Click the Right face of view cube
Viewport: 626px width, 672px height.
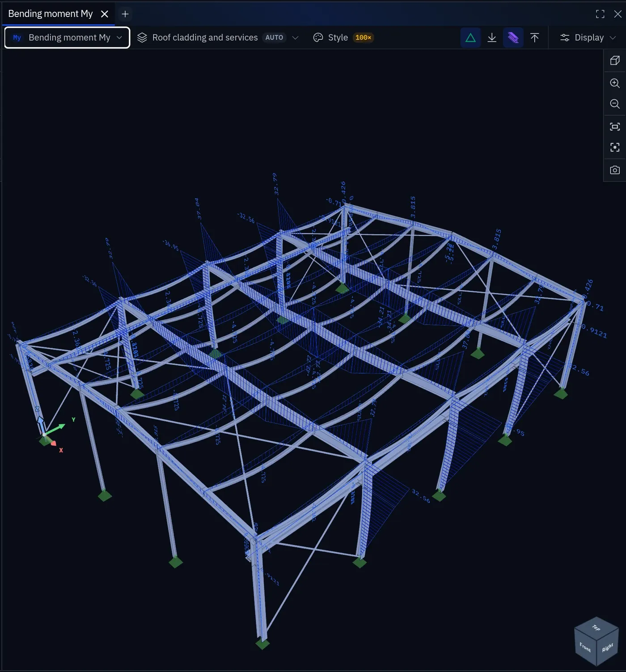pyautogui.click(x=608, y=648)
